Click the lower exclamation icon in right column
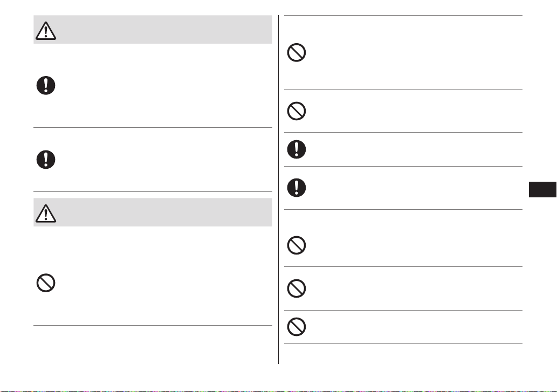 [x=296, y=188]
